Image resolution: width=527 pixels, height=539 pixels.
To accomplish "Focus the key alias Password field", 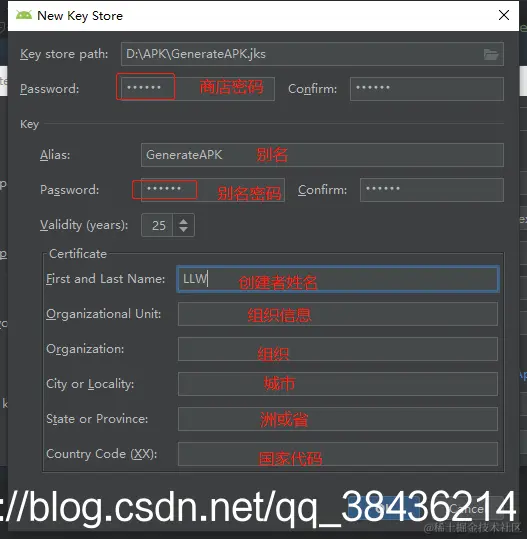I will tap(212, 190).
